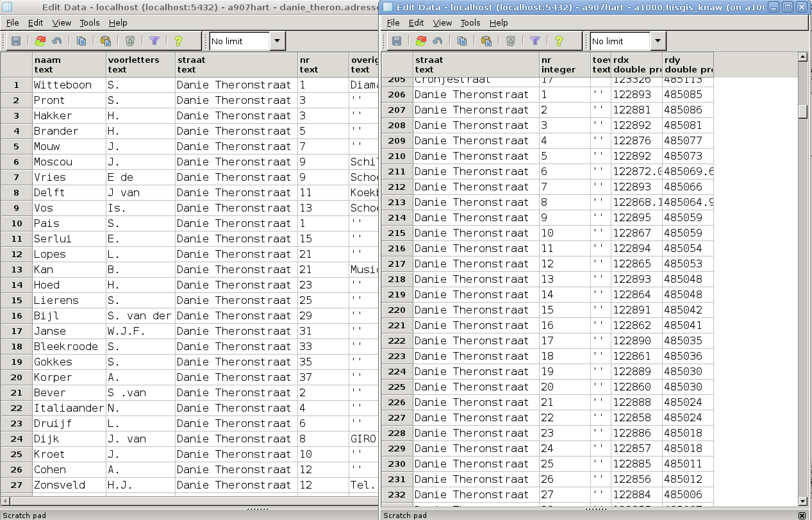Open the View menu in hisgis_knaw window
The height and width of the screenshot is (520, 812).
(442, 22)
